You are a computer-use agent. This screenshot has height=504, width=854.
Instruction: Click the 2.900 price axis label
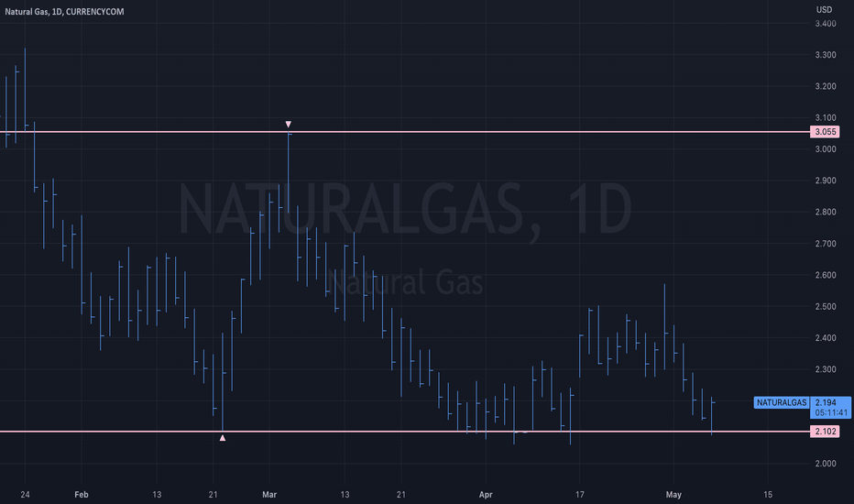825,181
